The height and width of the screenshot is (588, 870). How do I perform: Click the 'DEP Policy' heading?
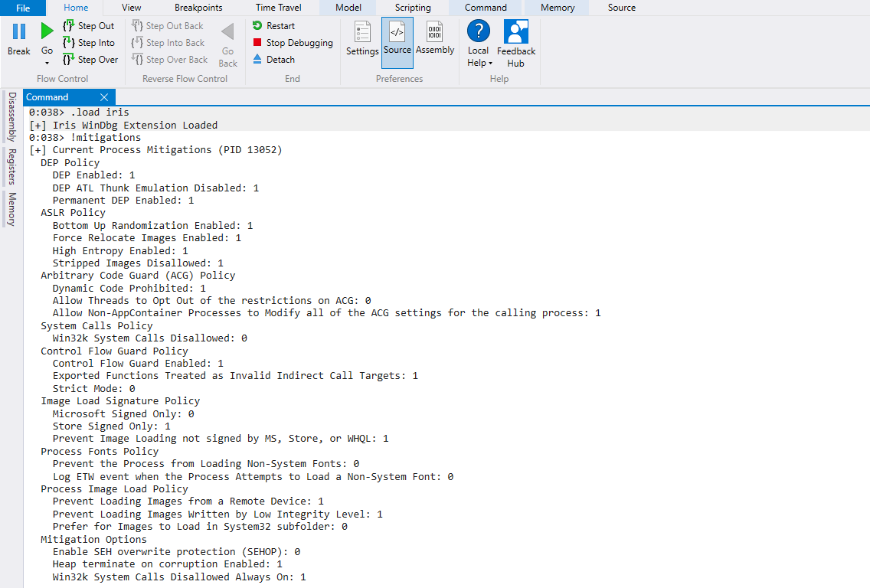pyautogui.click(x=70, y=162)
